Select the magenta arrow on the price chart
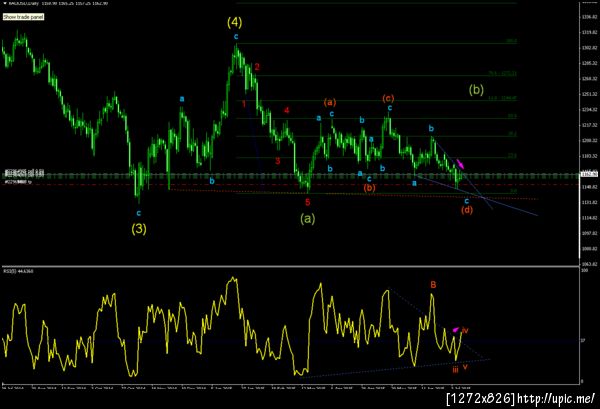The width and height of the screenshot is (600, 409). (461, 164)
